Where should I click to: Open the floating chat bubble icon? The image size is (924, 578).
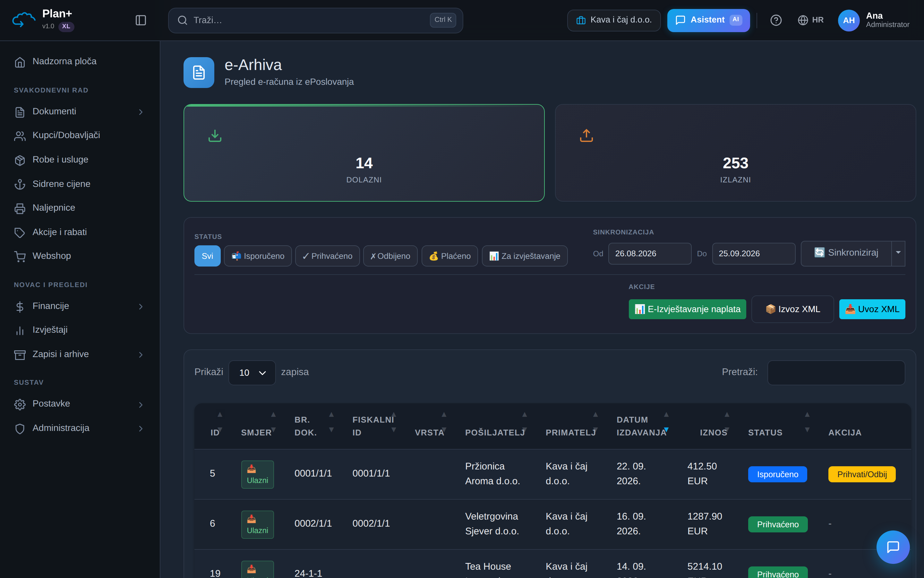click(x=893, y=547)
